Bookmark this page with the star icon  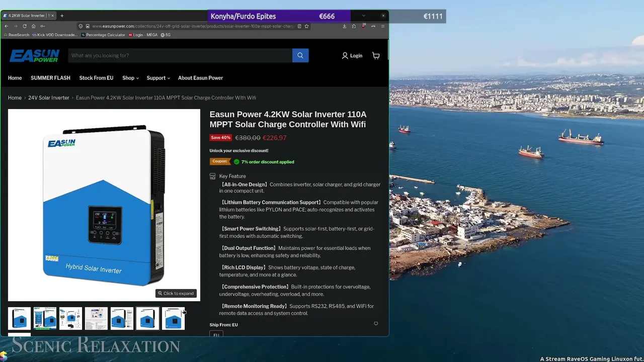click(306, 26)
